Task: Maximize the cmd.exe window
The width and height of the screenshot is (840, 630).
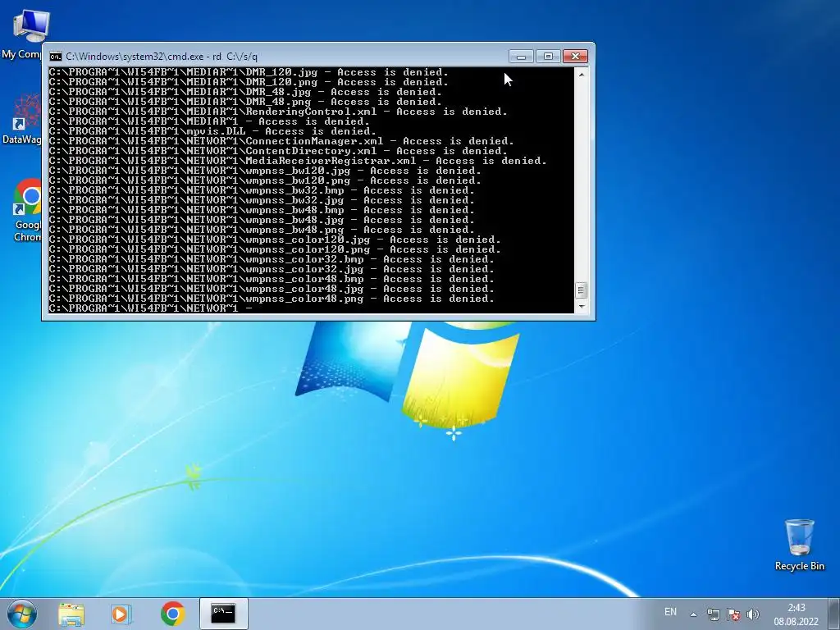Action: [548, 57]
